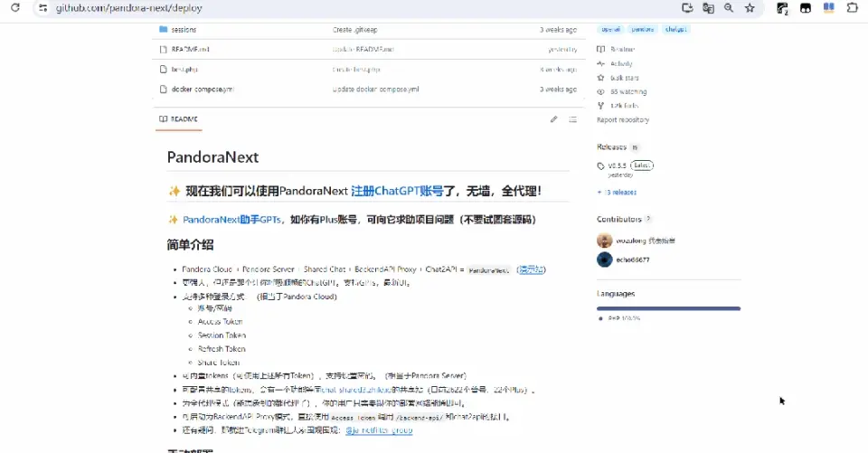
Task: Click the zoom magnifier icon in address bar
Action: coord(729,8)
